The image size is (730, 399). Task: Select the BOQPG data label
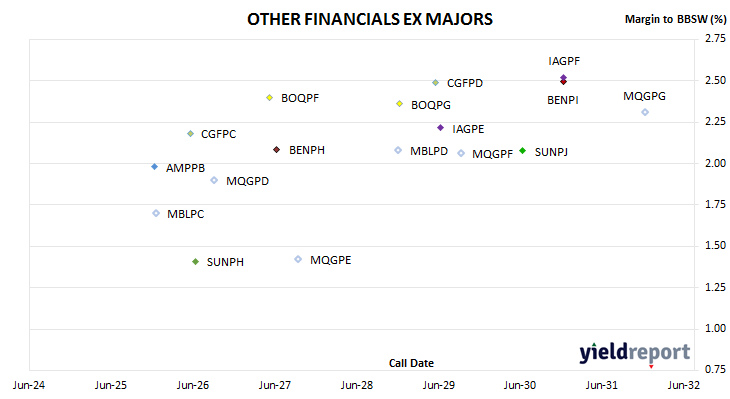431,105
